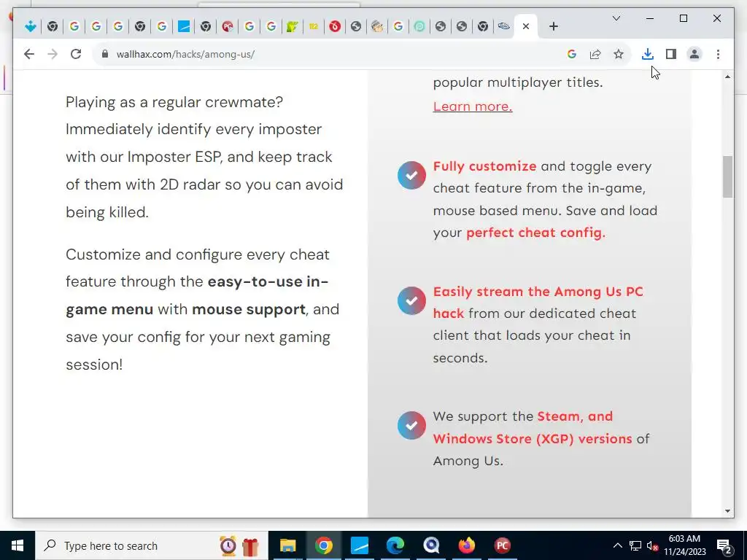Open the blue window app on taskbar
The height and width of the screenshot is (560, 747).
359,545
